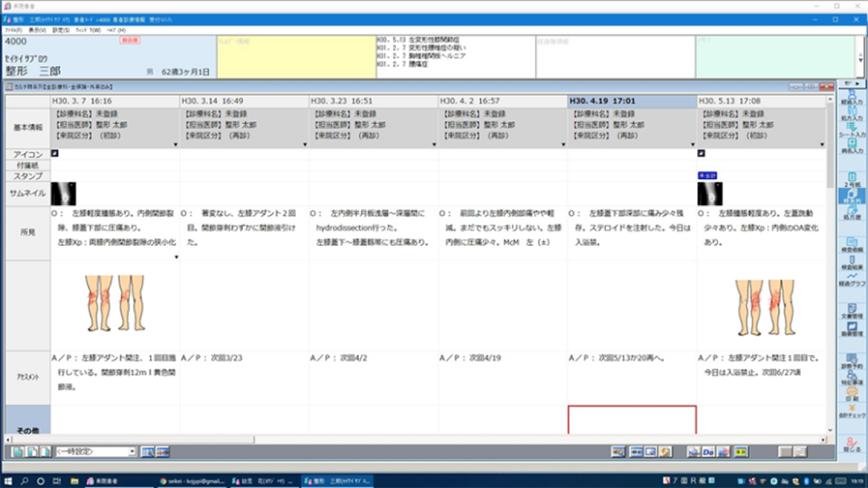Expand the 所見 text in the first column

click(175, 257)
